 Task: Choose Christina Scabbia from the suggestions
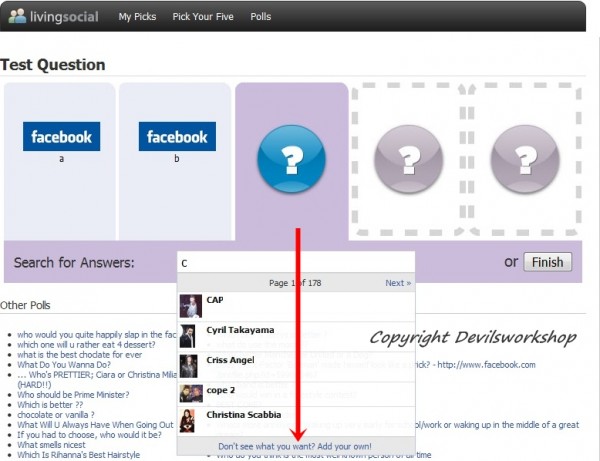(x=296, y=421)
